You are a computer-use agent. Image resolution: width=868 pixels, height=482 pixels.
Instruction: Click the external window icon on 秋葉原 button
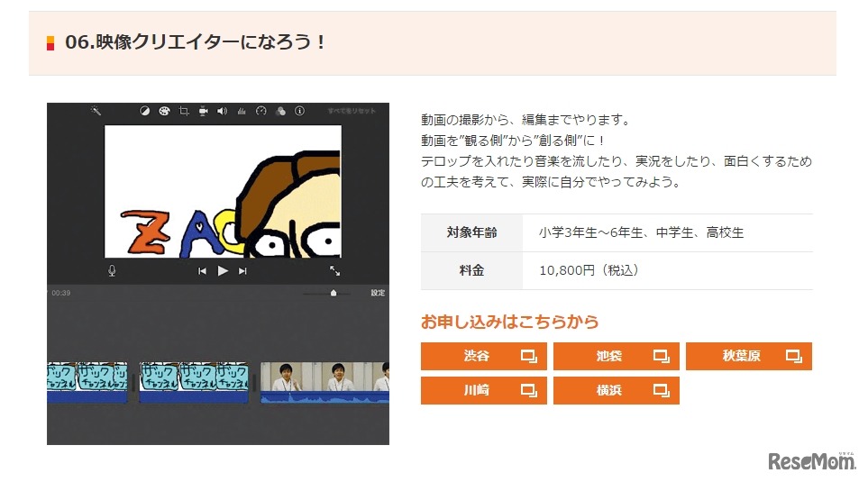[x=794, y=357]
